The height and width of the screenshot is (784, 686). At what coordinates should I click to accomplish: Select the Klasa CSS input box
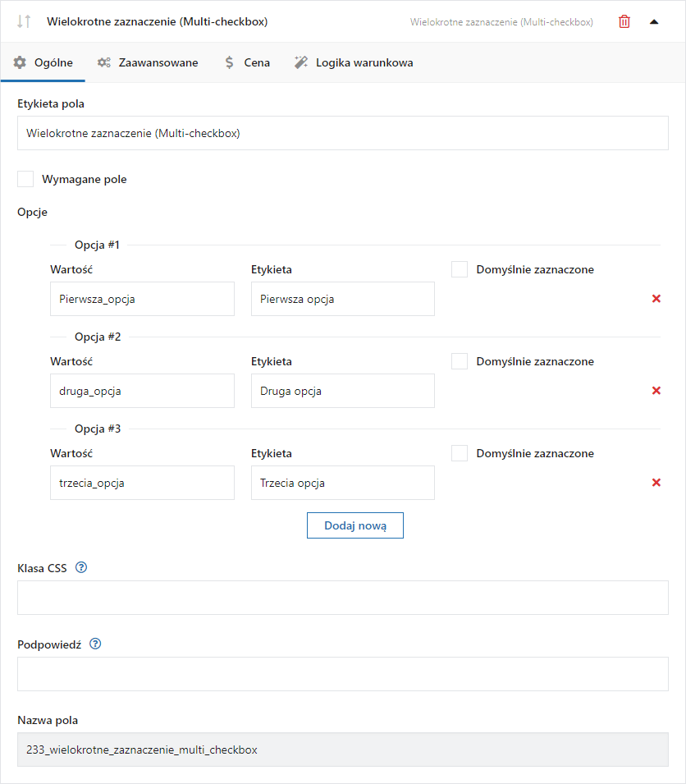click(343, 598)
